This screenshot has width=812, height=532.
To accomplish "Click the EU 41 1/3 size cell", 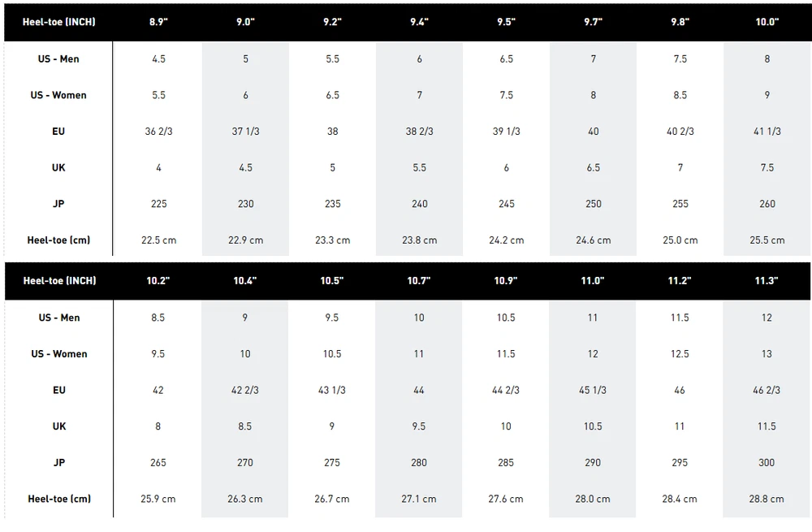I will point(767,132).
